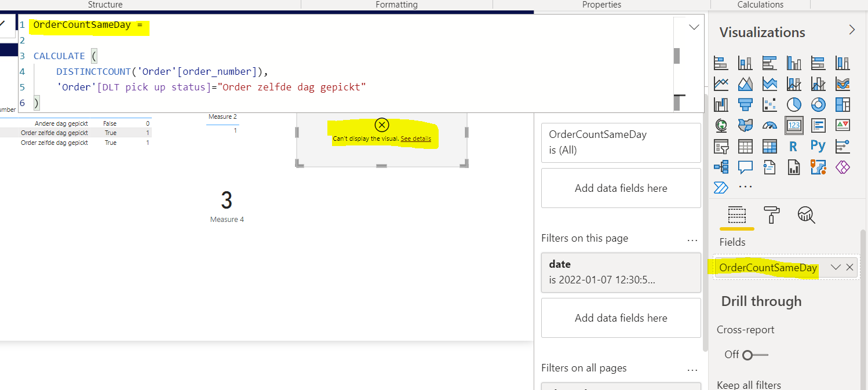Click the DISTINCTCOUNT line in the formula

pyautogui.click(x=163, y=72)
